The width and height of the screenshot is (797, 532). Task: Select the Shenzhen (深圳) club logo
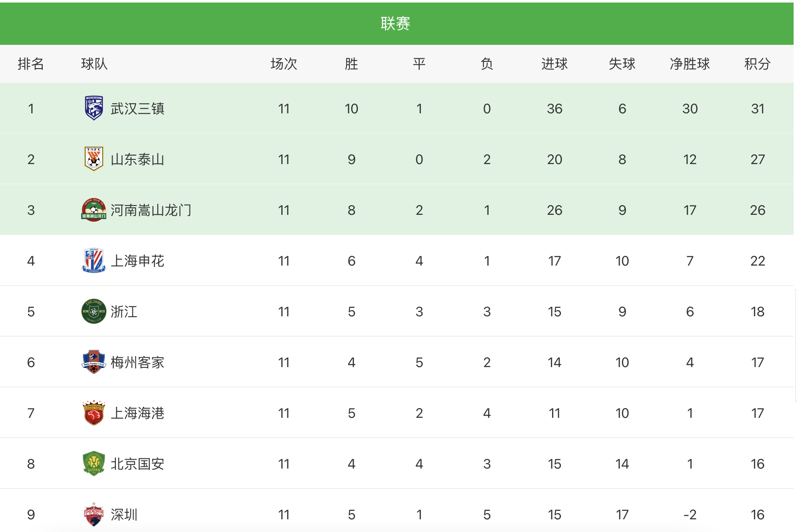[x=93, y=514]
